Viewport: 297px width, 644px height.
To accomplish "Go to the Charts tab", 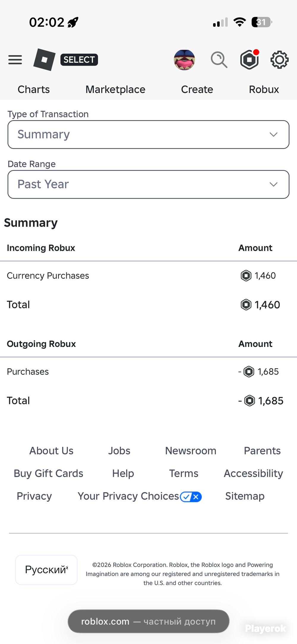I will click(34, 89).
